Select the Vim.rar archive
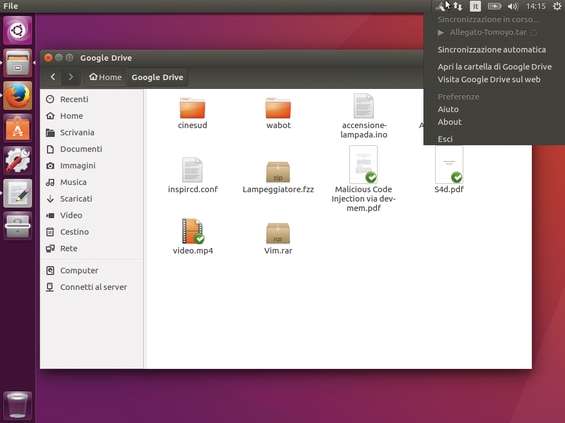 (x=278, y=239)
